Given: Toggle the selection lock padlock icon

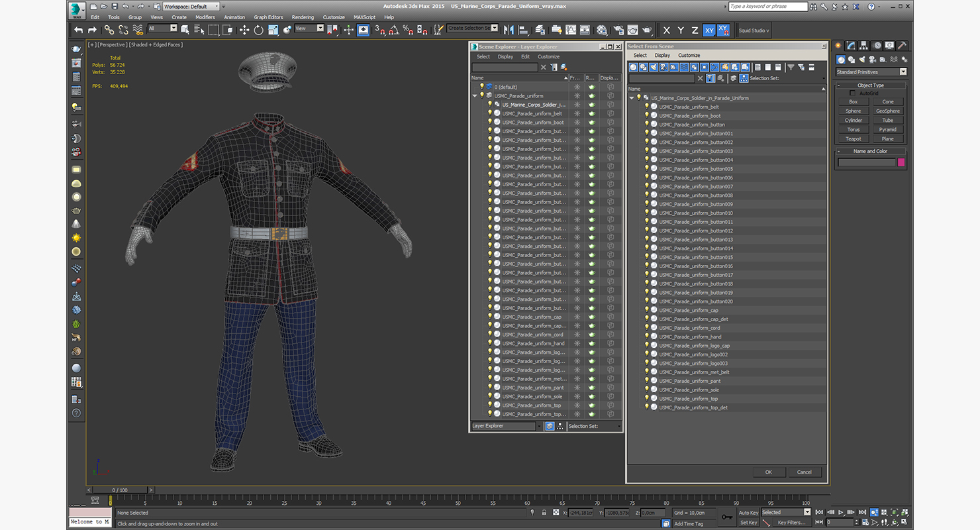Looking at the screenshot, I should [x=544, y=512].
